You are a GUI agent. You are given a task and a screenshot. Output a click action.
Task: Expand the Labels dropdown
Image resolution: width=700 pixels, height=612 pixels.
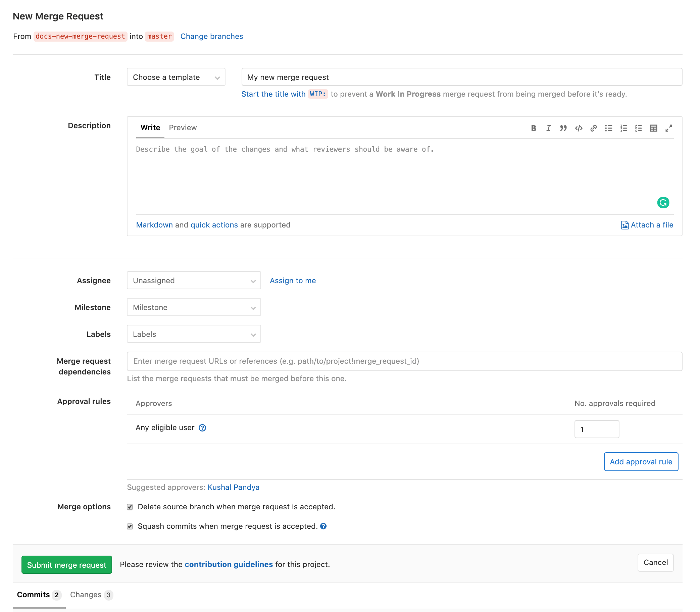pos(194,334)
